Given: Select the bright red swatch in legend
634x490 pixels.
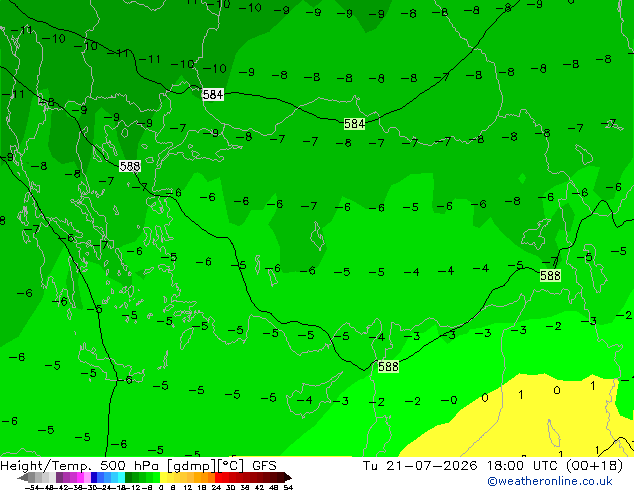Looking at the screenshot, I should pyautogui.click(x=218, y=477).
